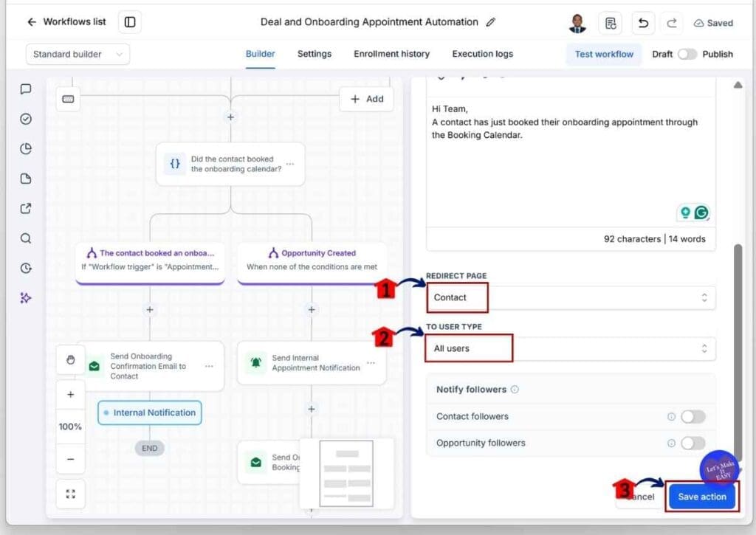Enable Opportunity followers toggle
756x535 pixels.
click(693, 443)
